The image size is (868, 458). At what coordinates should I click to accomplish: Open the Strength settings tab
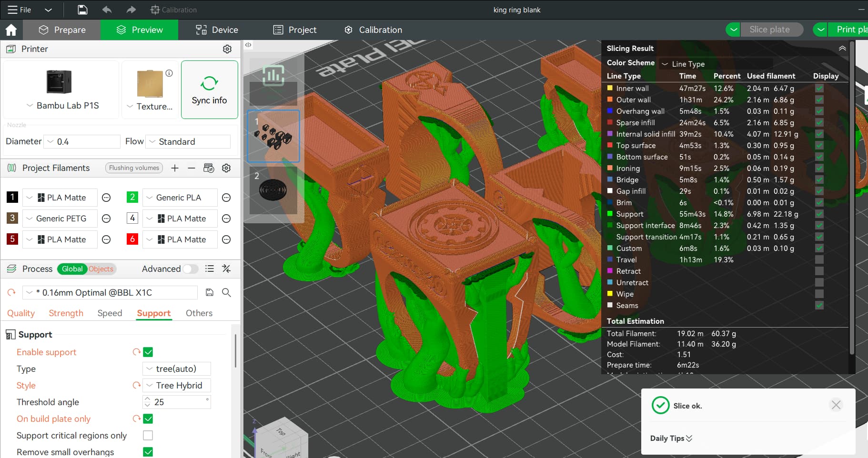tap(66, 313)
